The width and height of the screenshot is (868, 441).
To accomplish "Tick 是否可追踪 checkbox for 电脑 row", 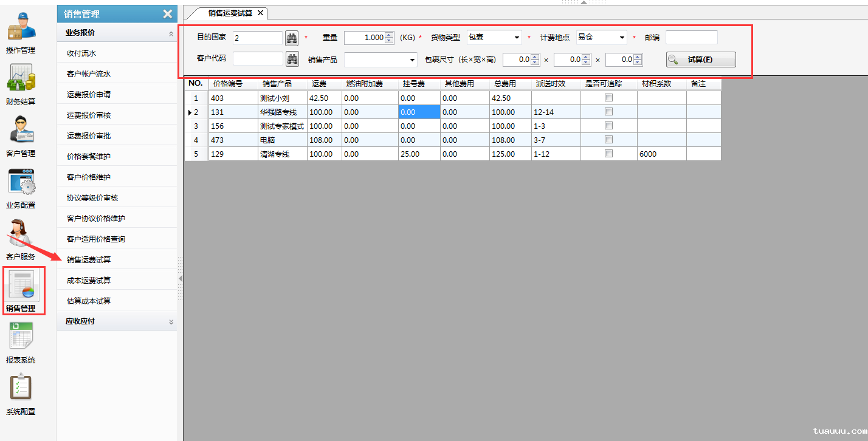I will tap(608, 140).
